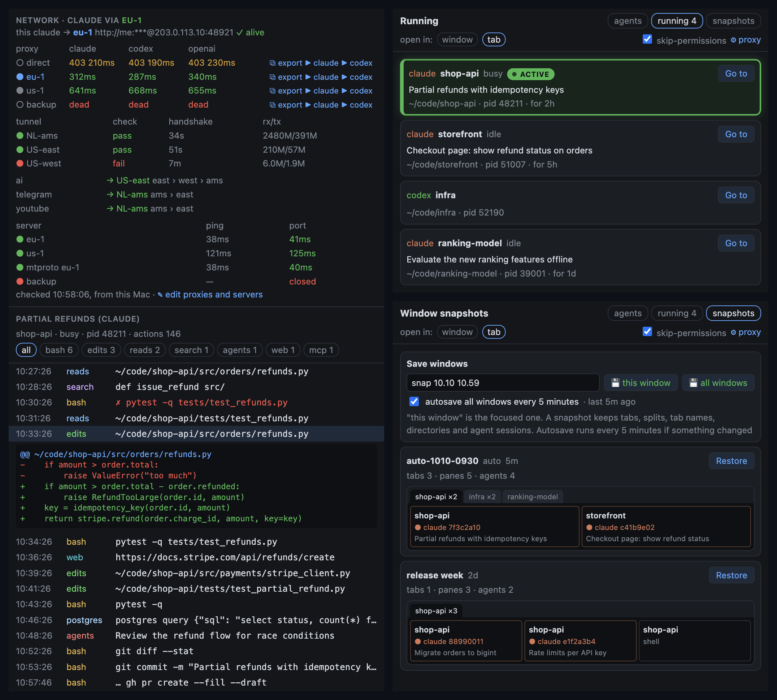Click the export icon in the direct proxy row
Image resolution: width=777 pixels, height=700 pixels.
click(x=272, y=63)
